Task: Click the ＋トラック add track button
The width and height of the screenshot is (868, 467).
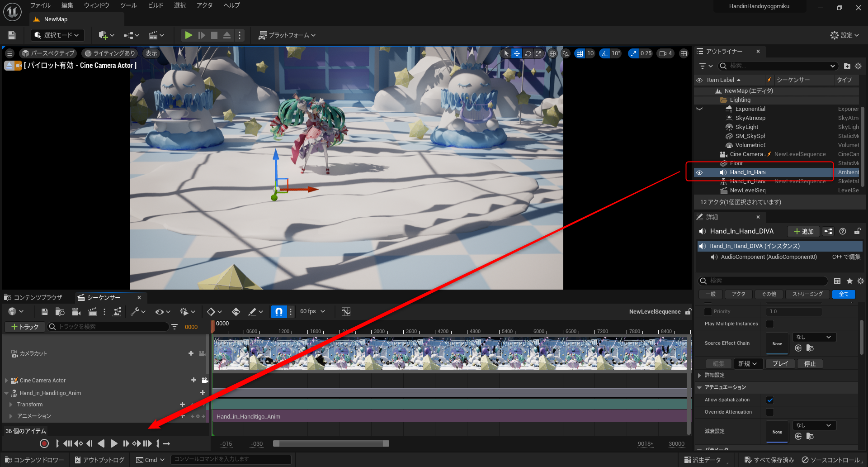Action: pyautogui.click(x=25, y=327)
